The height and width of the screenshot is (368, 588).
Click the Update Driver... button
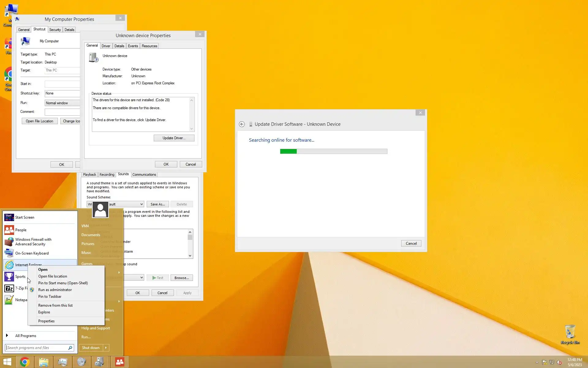[x=174, y=138]
